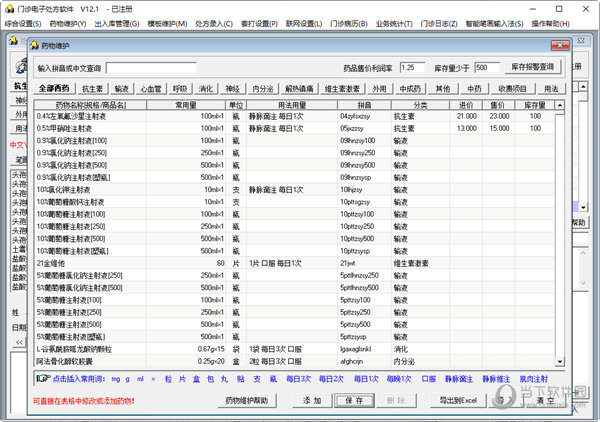Click the 库存量少于 field
This screenshot has width=600, height=422.
coord(487,68)
